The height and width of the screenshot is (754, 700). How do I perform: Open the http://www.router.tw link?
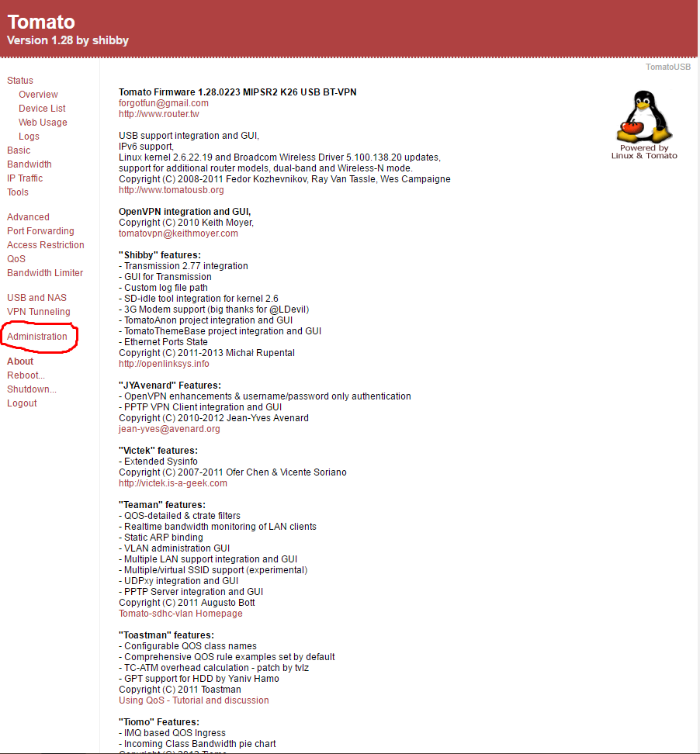click(159, 114)
